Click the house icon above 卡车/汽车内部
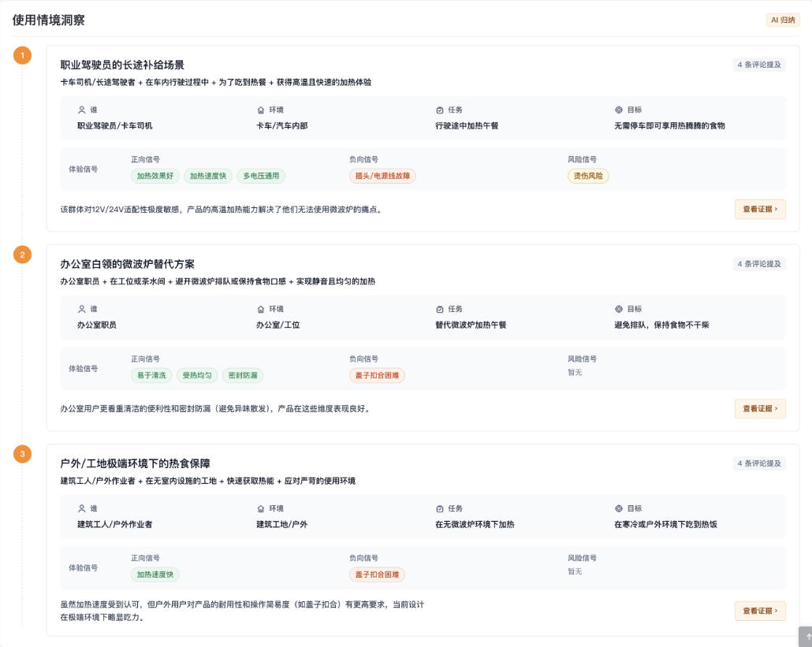This screenshot has width=812, height=647. (x=261, y=110)
